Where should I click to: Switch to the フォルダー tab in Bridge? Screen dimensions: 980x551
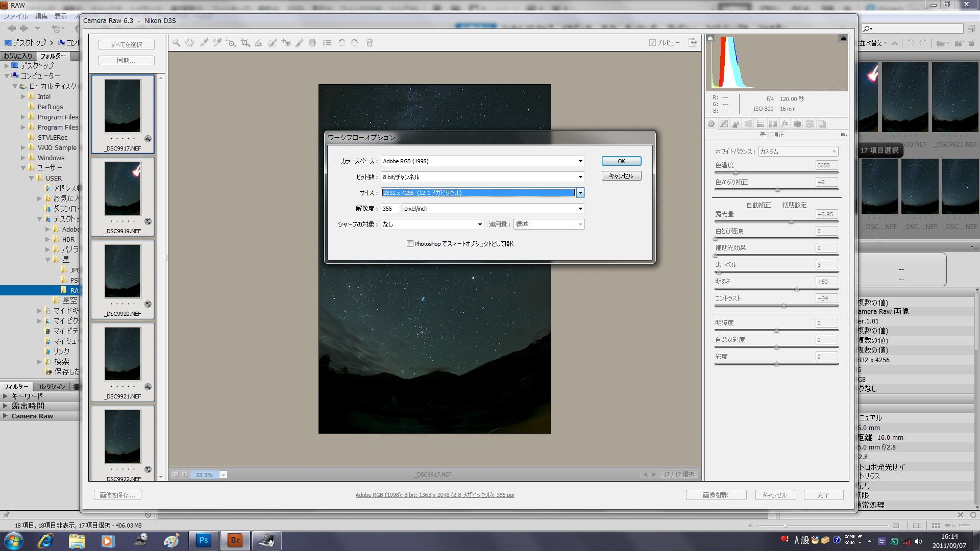click(53, 56)
